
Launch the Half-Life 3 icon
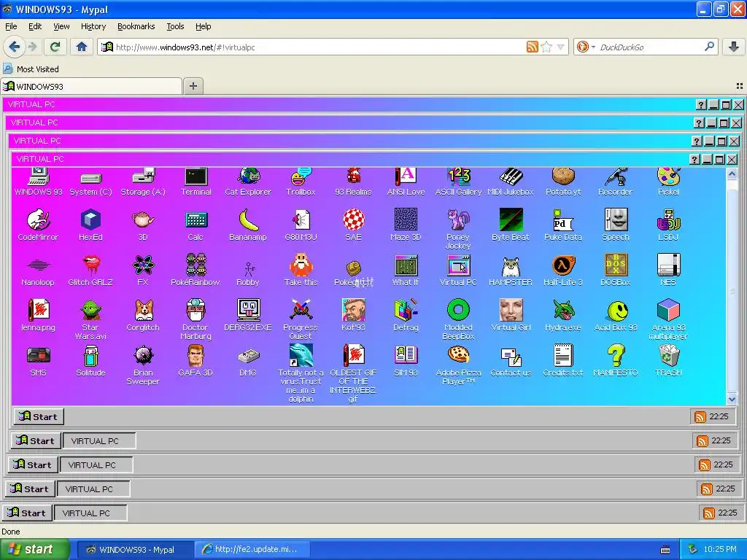tap(563, 270)
